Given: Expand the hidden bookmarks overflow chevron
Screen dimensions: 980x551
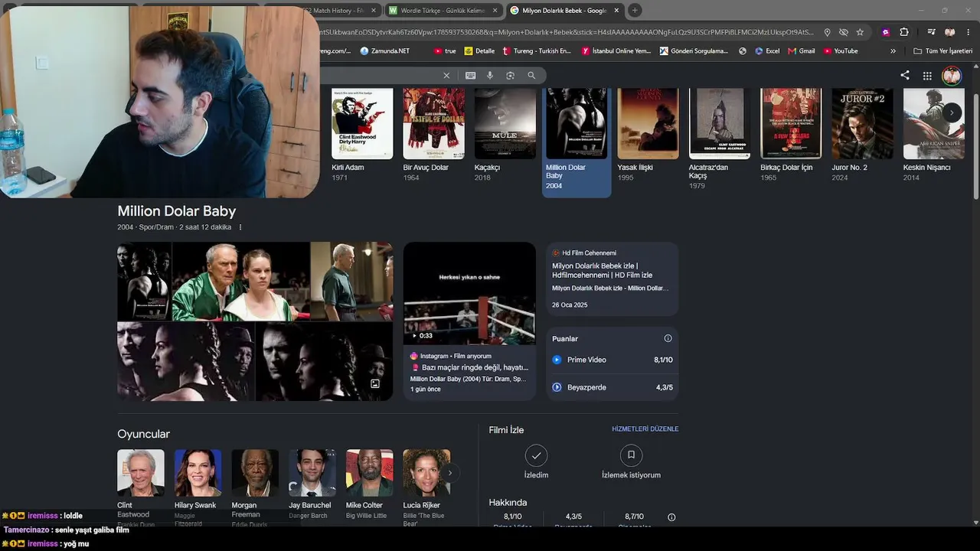Looking at the screenshot, I should 893,51.
